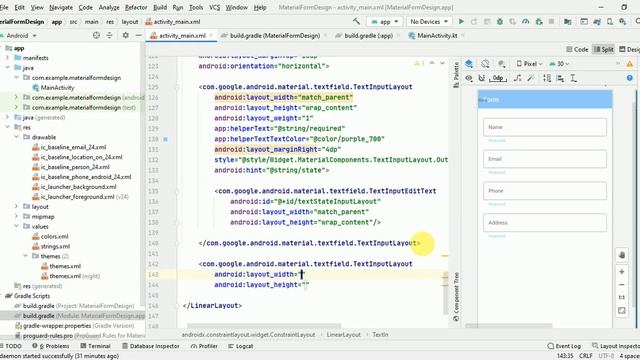640x360 pixels.
Task: Open the Profile app gauge icon
Action: point(526,21)
